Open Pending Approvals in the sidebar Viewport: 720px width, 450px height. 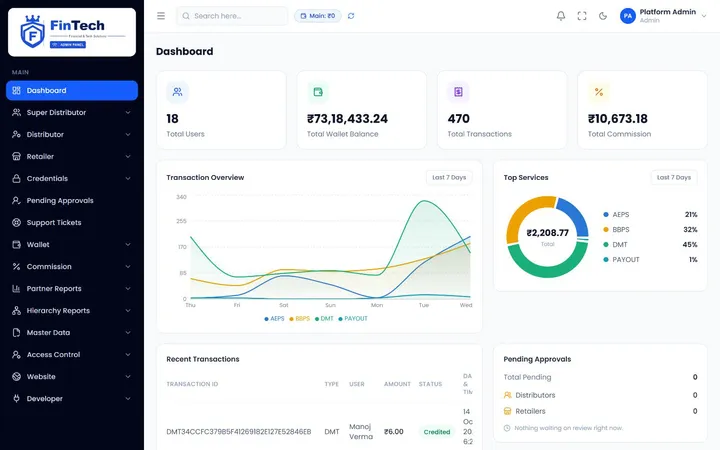72,201
